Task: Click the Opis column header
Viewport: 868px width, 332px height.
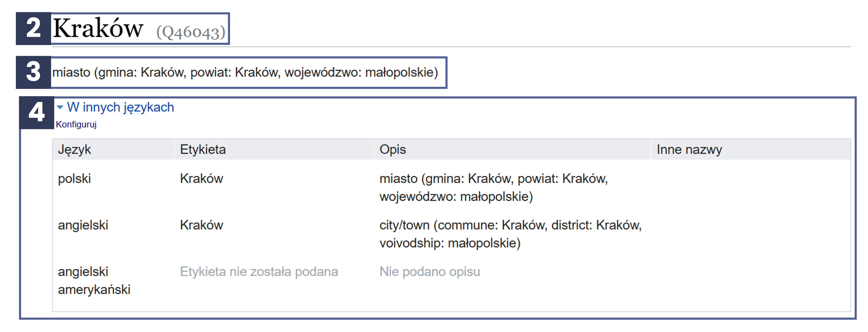Action: pos(392,149)
